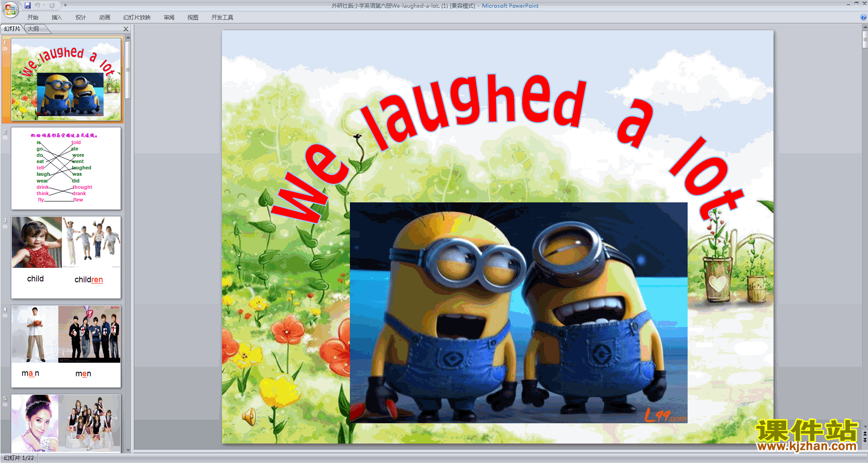The height and width of the screenshot is (463, 868).
Task: Click animation star icon beside slide 2
Action: click(5, 138)
